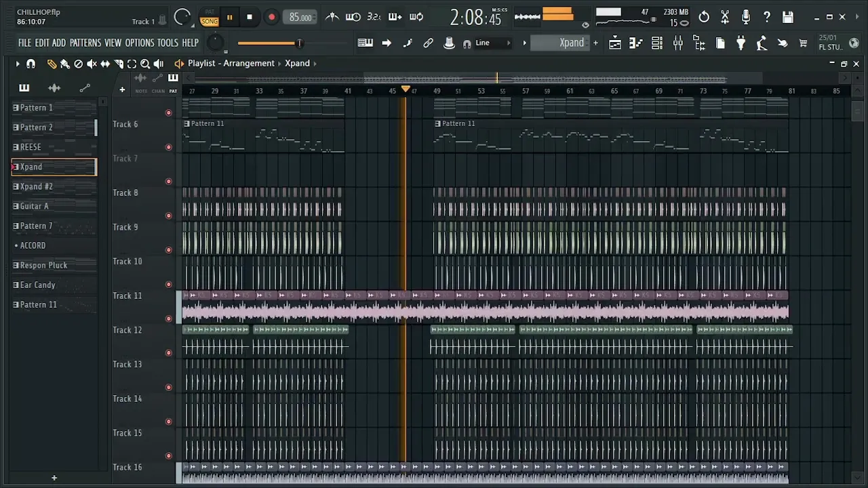The height and width of the screenshot is (488, 868).
Task: Open the OPTIONS menu
Action: tap(140, 43)
